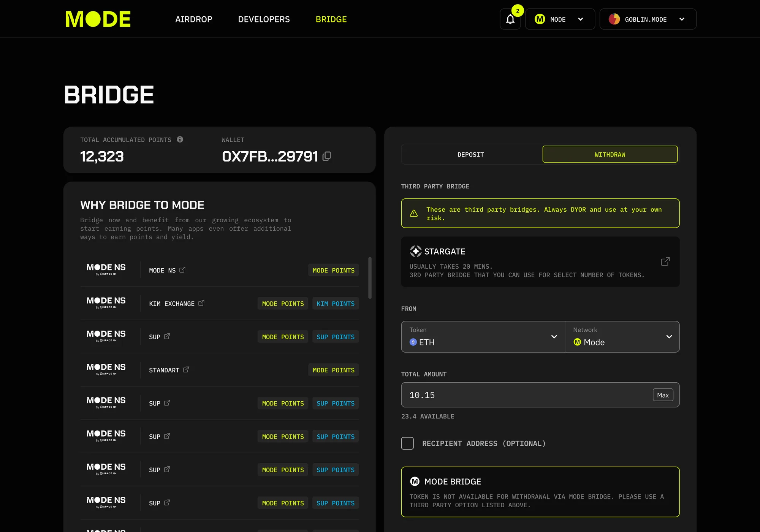Open KIM EXCHANGE external link icon
The image size is (760, 532).
[x=201, y=303]
